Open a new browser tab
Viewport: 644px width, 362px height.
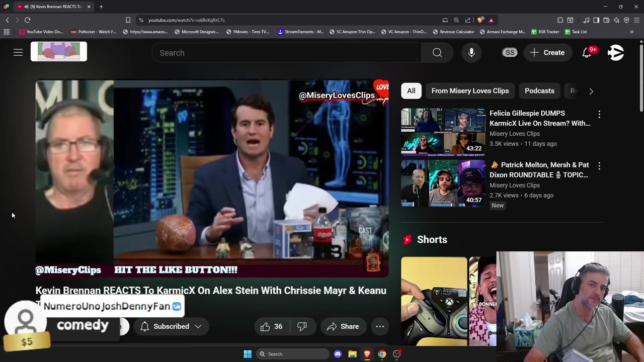tap(101, 7)
